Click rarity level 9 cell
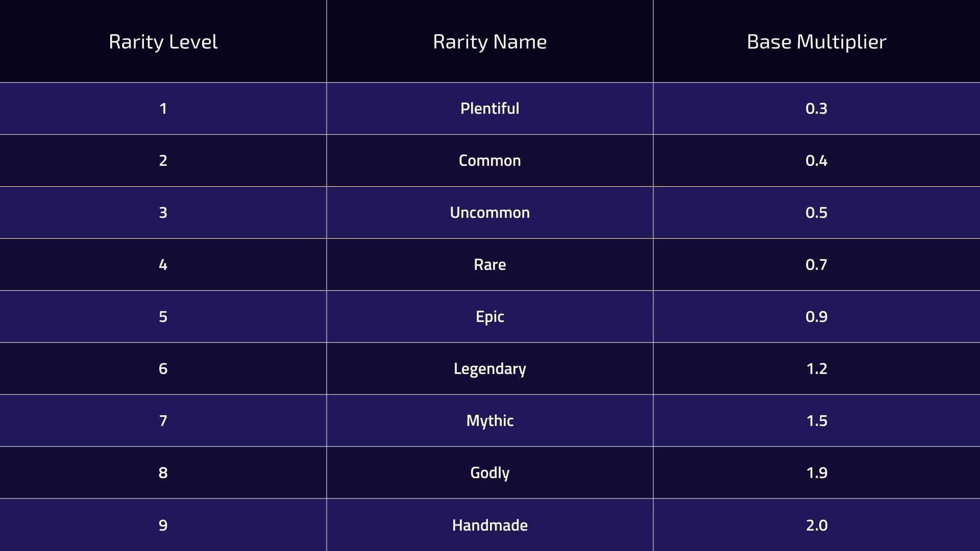Image resolution: width=980 pixels, height=551 pixels. tap(163, 525)
